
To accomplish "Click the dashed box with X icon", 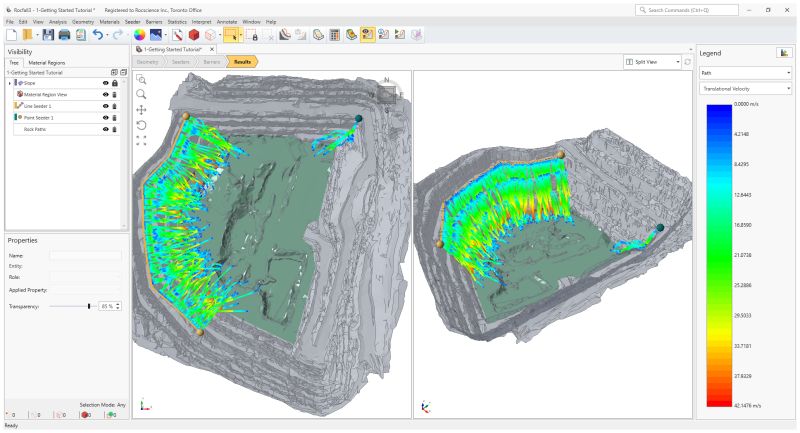I will tap(268, 35).
